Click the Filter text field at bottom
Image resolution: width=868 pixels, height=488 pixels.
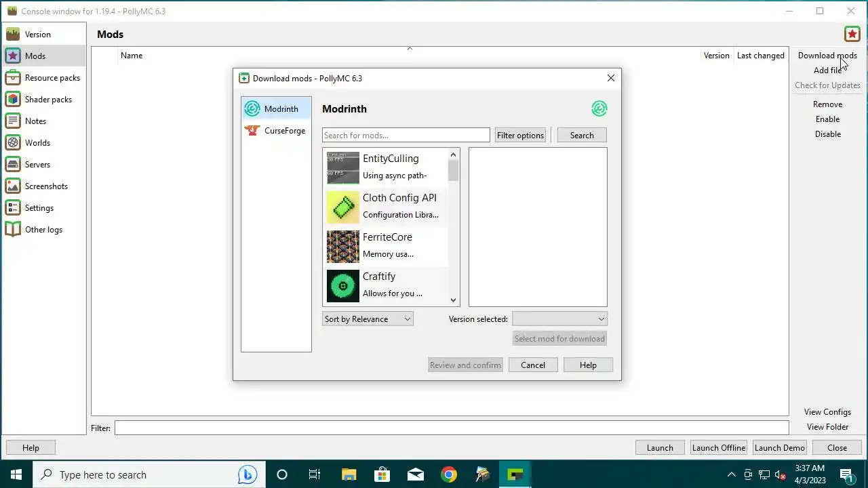(452, 428)
